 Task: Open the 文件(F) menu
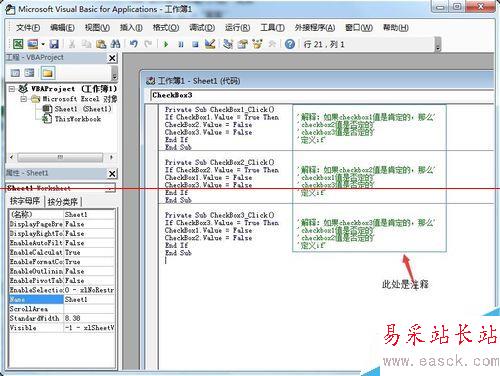(28, 27)
